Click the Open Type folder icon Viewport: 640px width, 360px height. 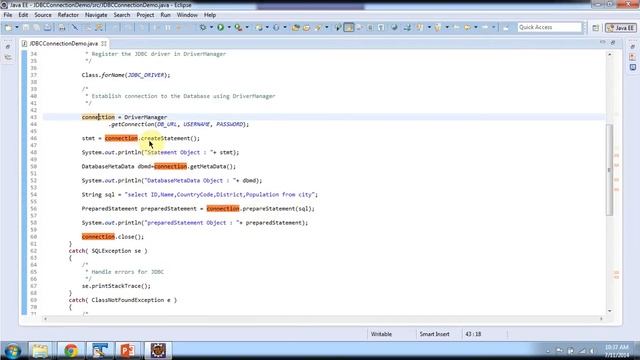[x=296, y=27]
